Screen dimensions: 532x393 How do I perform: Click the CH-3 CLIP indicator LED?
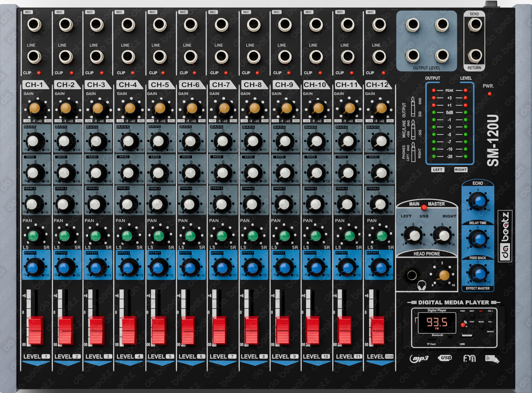[102, 73]
